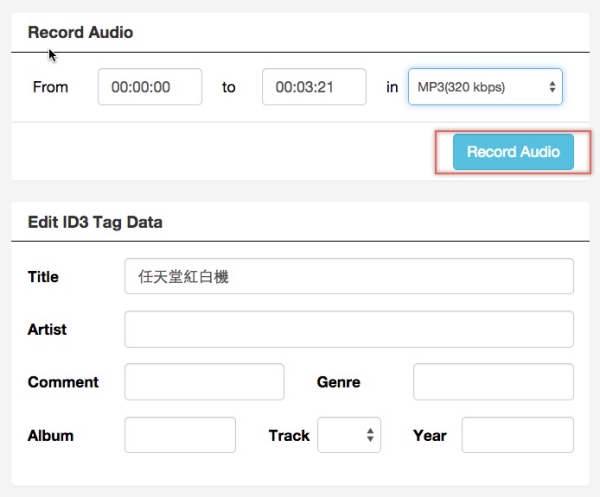
Task: Select the Year input field
Action: tap(517, 435)
